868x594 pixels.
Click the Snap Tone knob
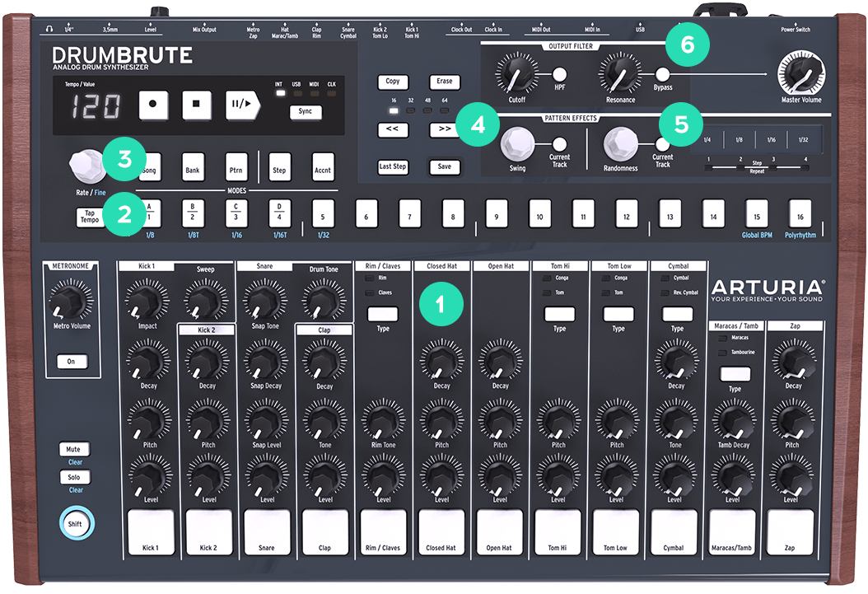pos(265,300)
